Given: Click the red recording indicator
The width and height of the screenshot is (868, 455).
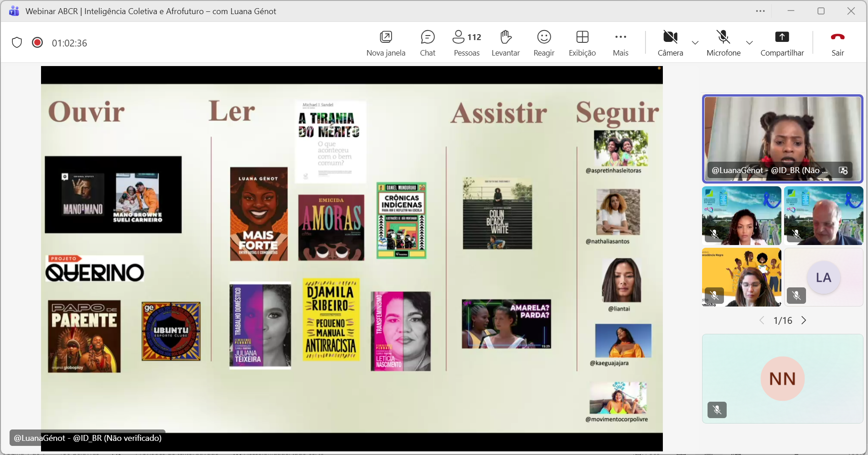Looking at the screenshot, I should [x=37, y=43].
